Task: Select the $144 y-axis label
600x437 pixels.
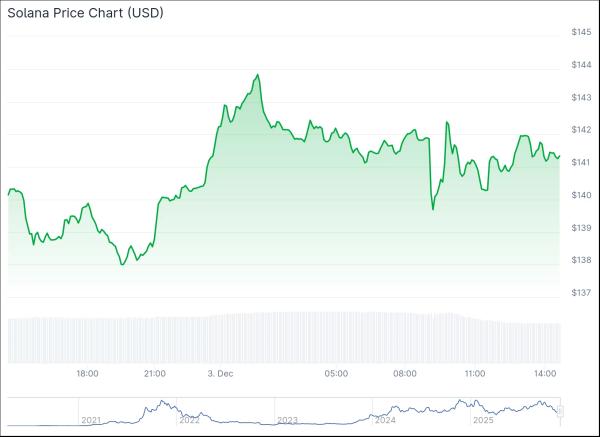Action: click(581, 65)
